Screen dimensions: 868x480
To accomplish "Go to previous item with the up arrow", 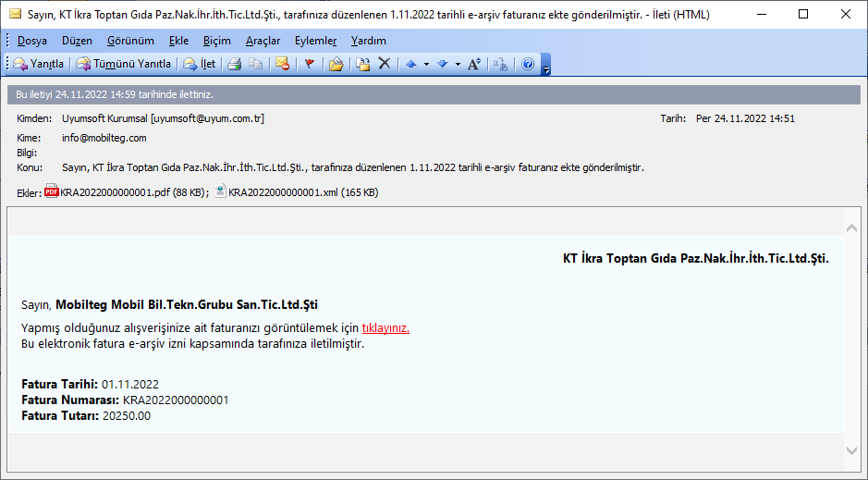I will tap(411, 64).
